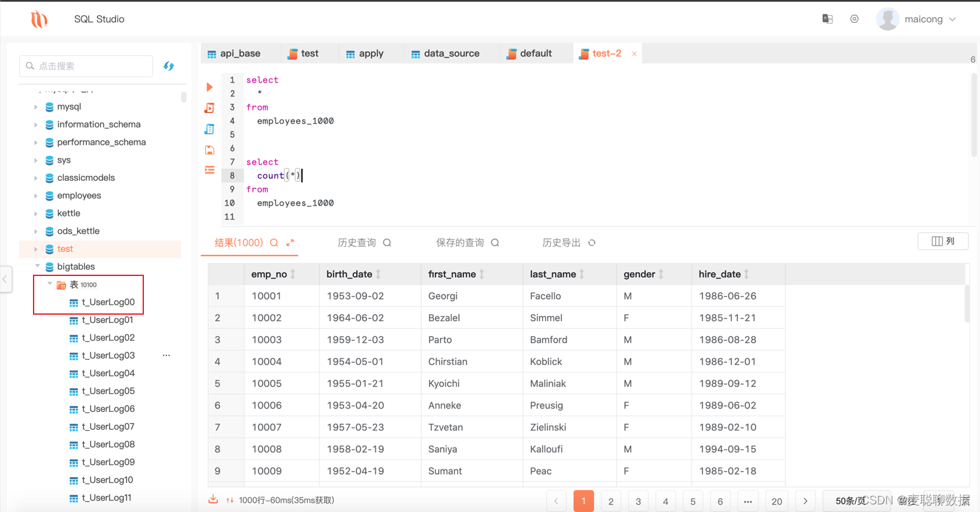Select the sys database in tree
Image resolution: width=980 pixels, height=512 pixels.
[x=63, y=160]
